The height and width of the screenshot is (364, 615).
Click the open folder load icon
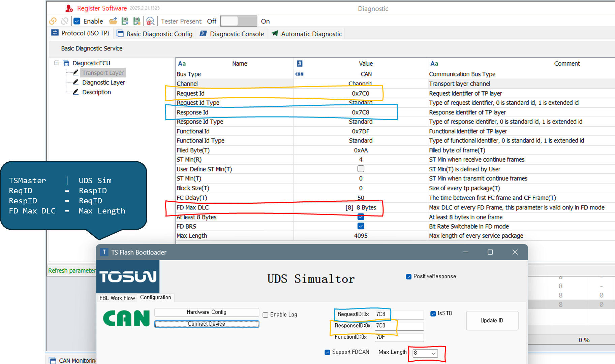[x=113, y=21]
